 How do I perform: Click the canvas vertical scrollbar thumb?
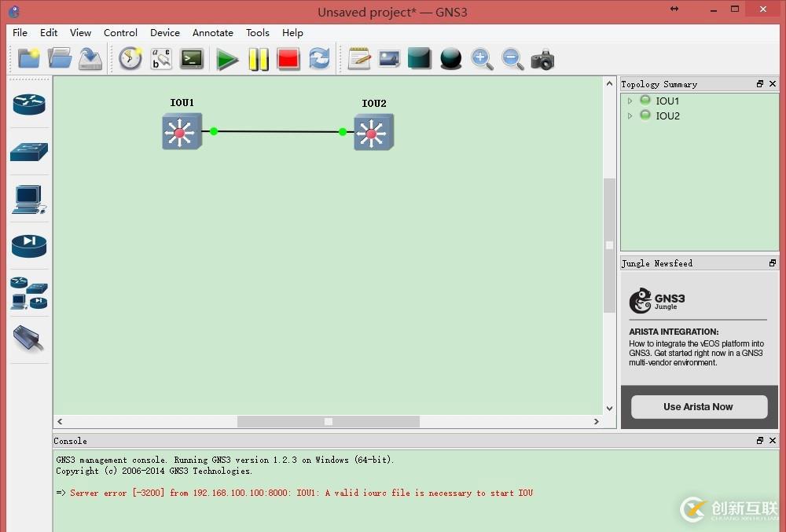(x=610, y=245)
